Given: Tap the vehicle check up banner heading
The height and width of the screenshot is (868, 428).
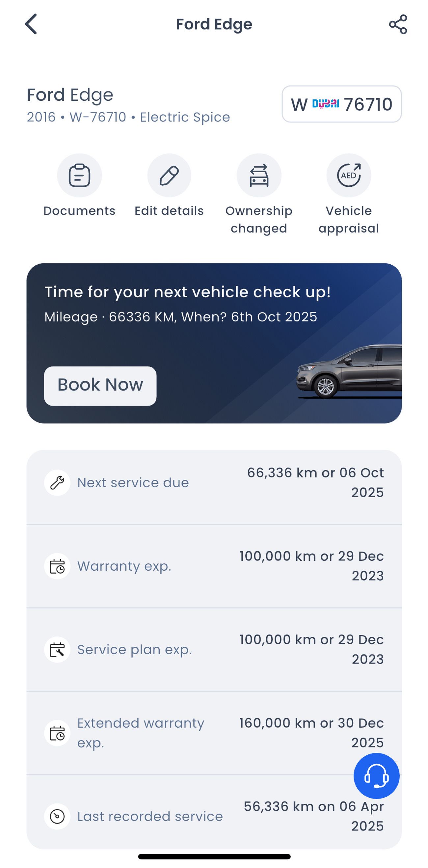Looking at the screenshot, I should [x=187, y=292].
